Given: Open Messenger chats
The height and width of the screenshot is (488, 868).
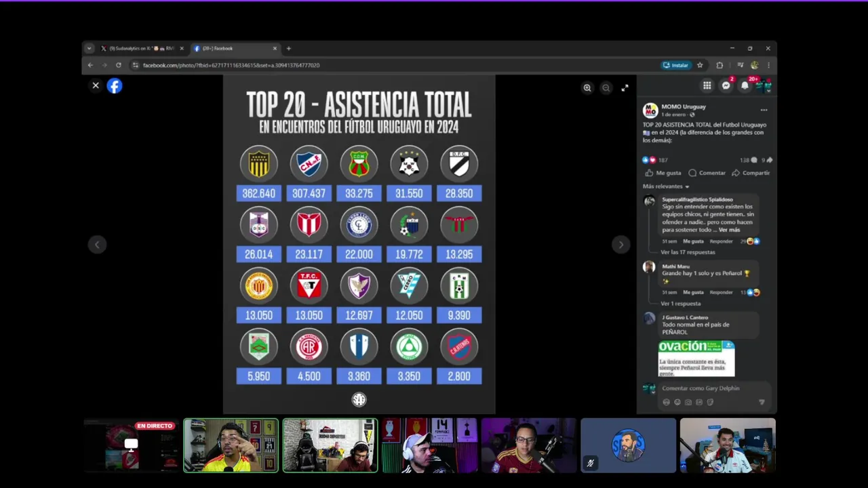Looking at the screenshot, I should 726,85.
